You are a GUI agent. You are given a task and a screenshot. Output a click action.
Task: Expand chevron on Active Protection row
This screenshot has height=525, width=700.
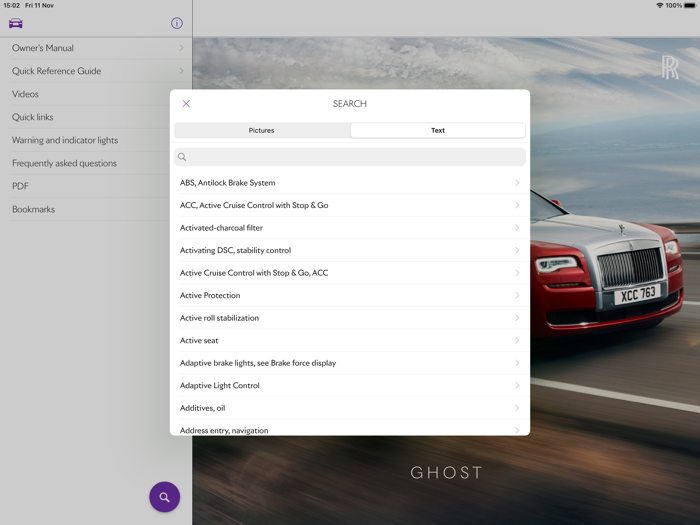[517, 296]
